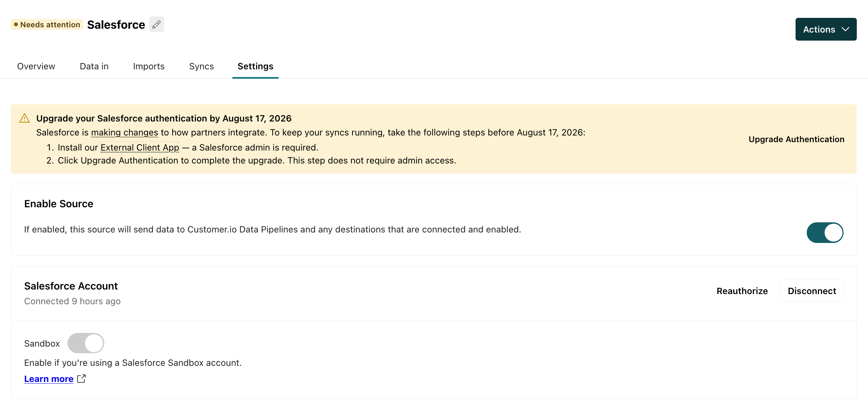Disconnect the Salesforce account
This screenshot has width=868, height=411.
pos(812,291)
